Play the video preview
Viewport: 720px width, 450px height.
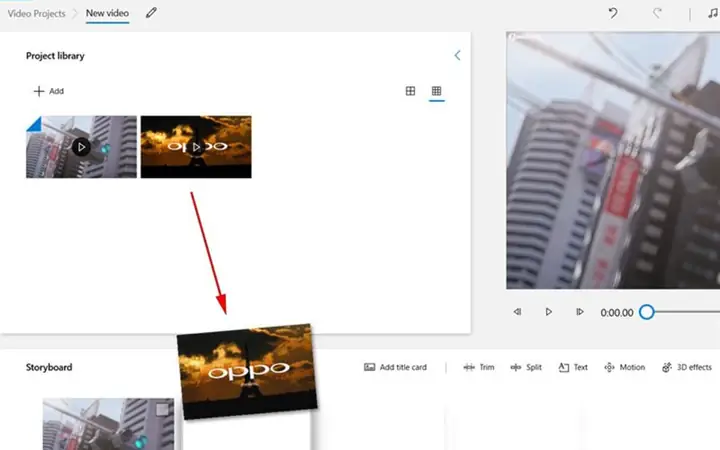pyautogui.click(x=548, y=312)
